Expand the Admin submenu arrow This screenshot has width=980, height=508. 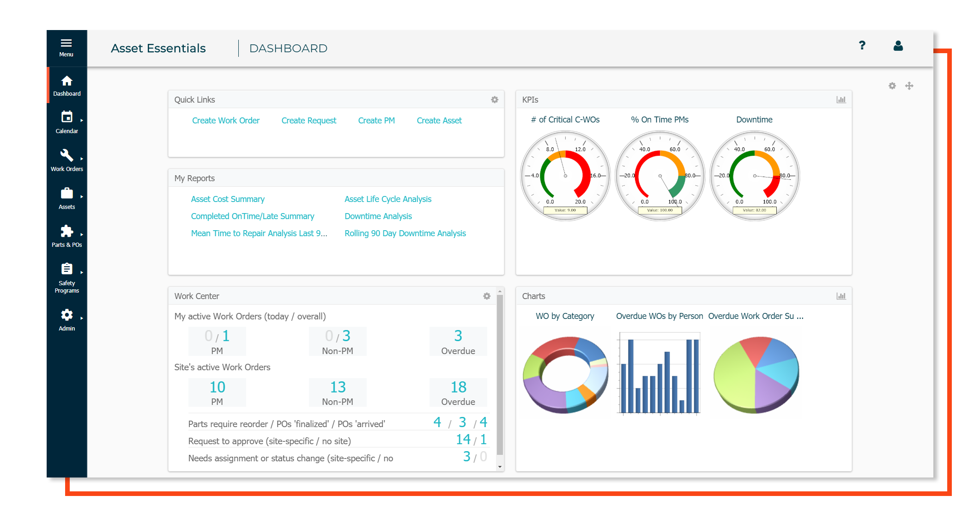82,318
